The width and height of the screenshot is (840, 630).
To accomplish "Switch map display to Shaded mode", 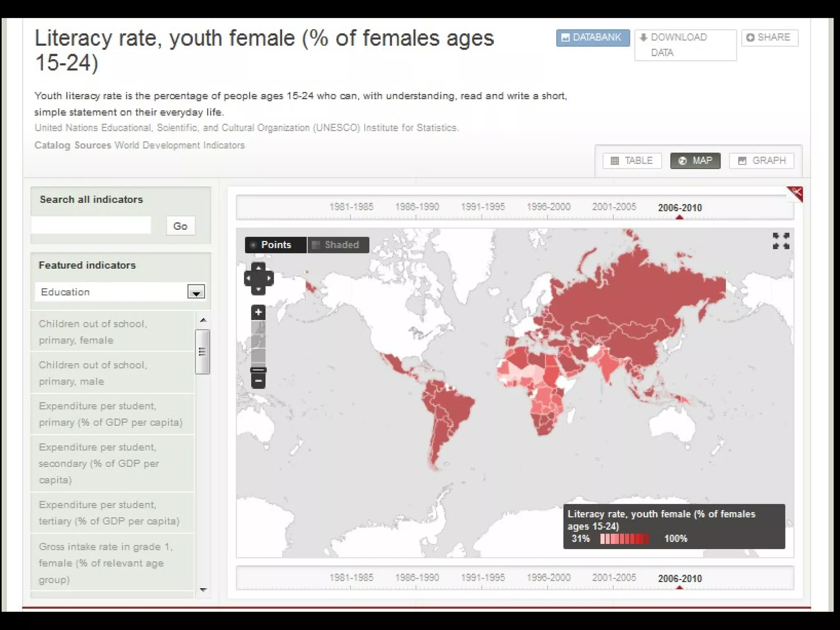I will click(x=338, y=245).
